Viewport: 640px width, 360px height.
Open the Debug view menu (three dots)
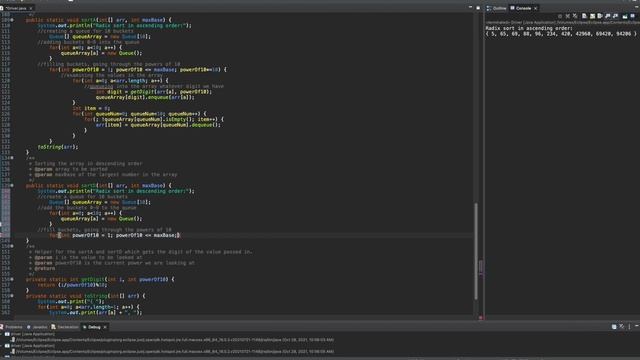tap(629, 327)
